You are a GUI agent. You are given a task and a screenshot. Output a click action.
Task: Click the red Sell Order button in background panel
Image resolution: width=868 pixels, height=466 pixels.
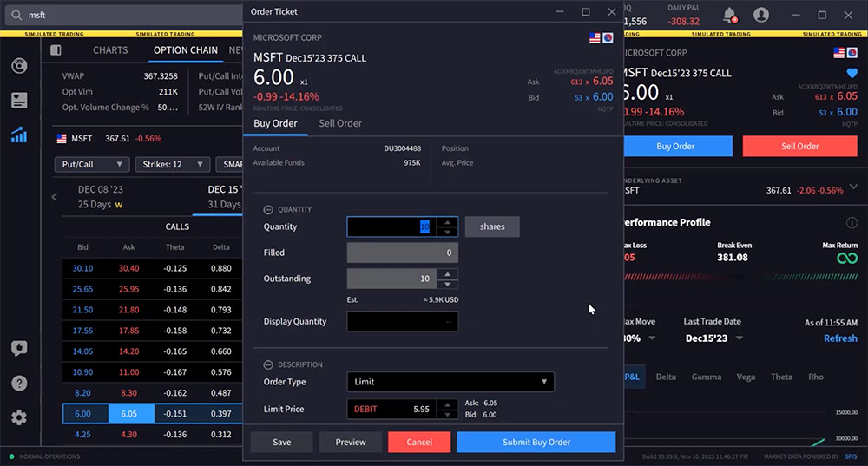[800, 146]
